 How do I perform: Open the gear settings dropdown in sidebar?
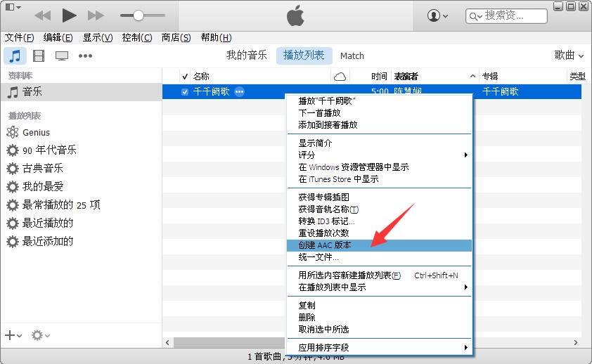(x=40, y=335)
